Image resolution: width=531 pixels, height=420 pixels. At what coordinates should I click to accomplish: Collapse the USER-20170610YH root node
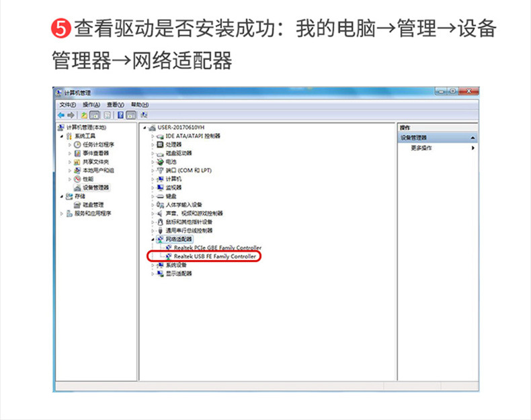pyautogui.click(x=145, y=128)
